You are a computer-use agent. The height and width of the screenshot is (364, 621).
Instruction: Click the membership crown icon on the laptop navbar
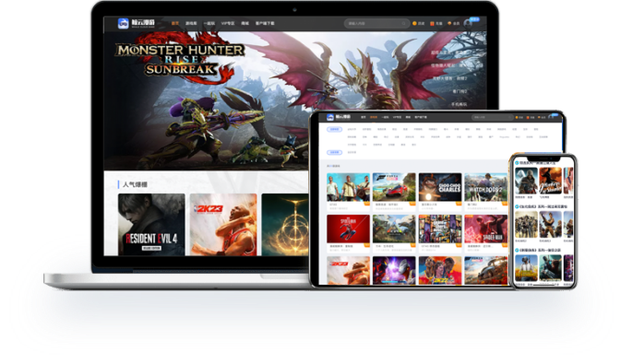click(449, 23)
